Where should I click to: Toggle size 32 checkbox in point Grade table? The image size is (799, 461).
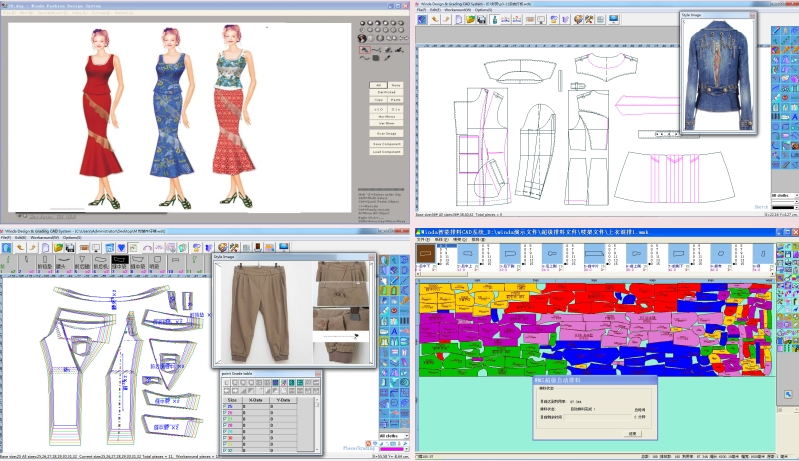coord(225,450)
